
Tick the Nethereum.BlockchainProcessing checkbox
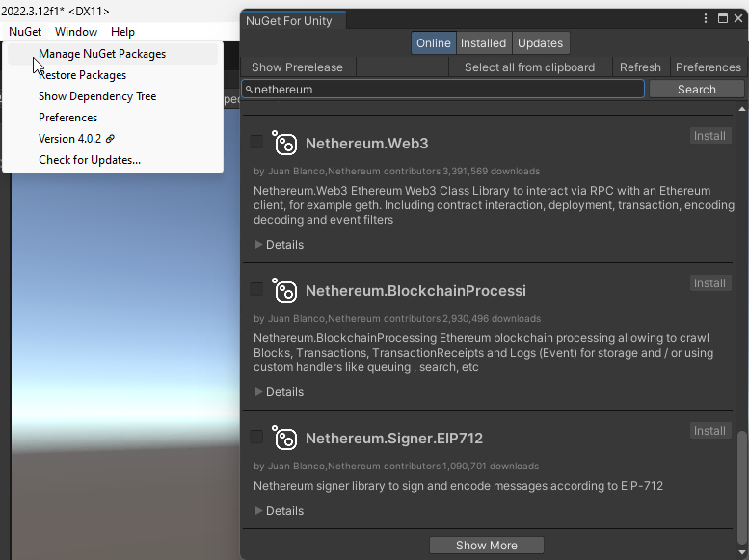coord(256,289)
